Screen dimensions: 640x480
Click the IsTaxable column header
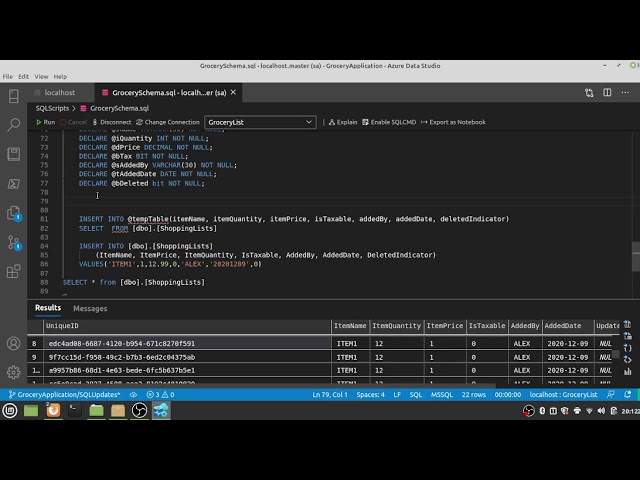coord(487,326)
